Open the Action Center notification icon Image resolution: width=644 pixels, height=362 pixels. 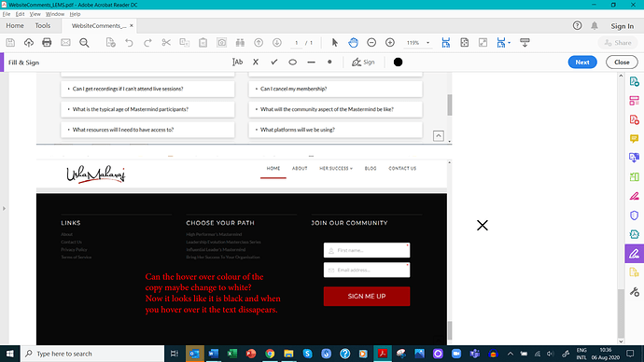(630, 354)
